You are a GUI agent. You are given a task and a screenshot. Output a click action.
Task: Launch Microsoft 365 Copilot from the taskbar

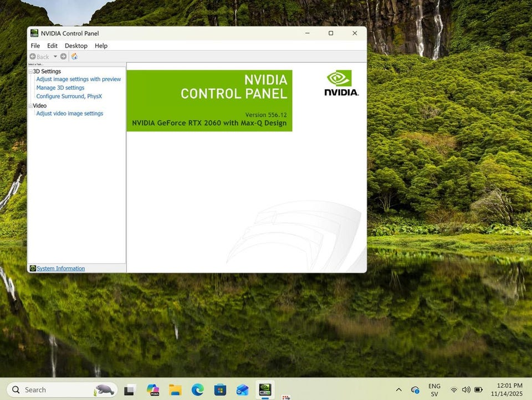coord(153,390)
